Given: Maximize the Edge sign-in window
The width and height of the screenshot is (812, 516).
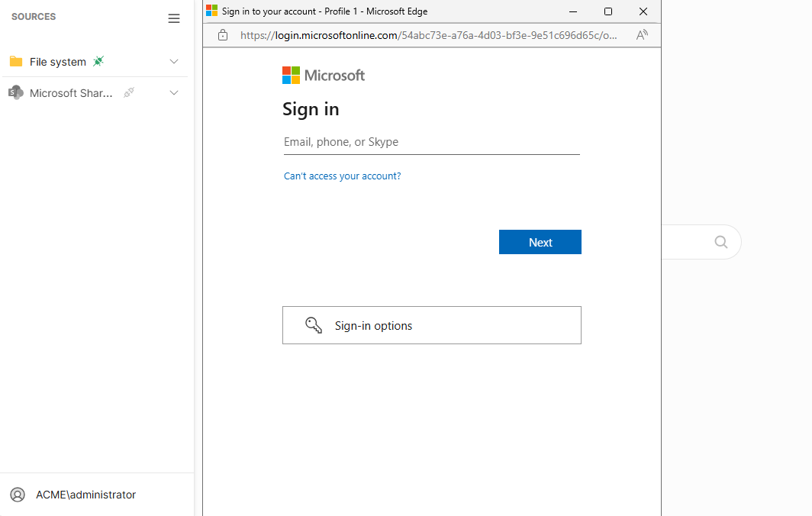Looking at the screenshot, I should (608, 11).
